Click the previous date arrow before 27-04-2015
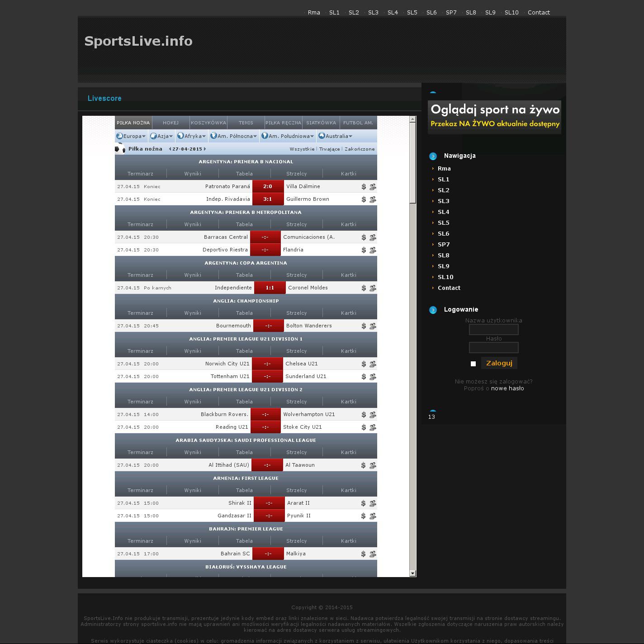 pyautogui.click(x=170, y=149)
